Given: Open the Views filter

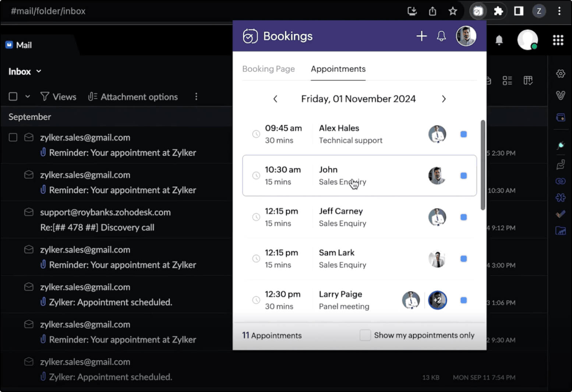Looking at the screenshot, I should click(59, 97).
